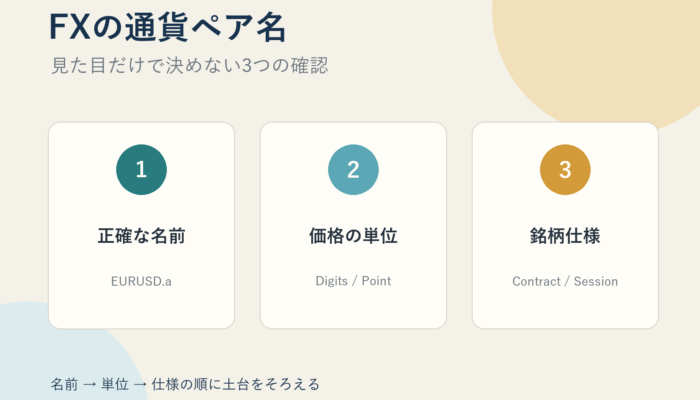Click the orange number 3 circle
Image resolution: width=700 pixels, height=400 pixels.
(565, 170)
